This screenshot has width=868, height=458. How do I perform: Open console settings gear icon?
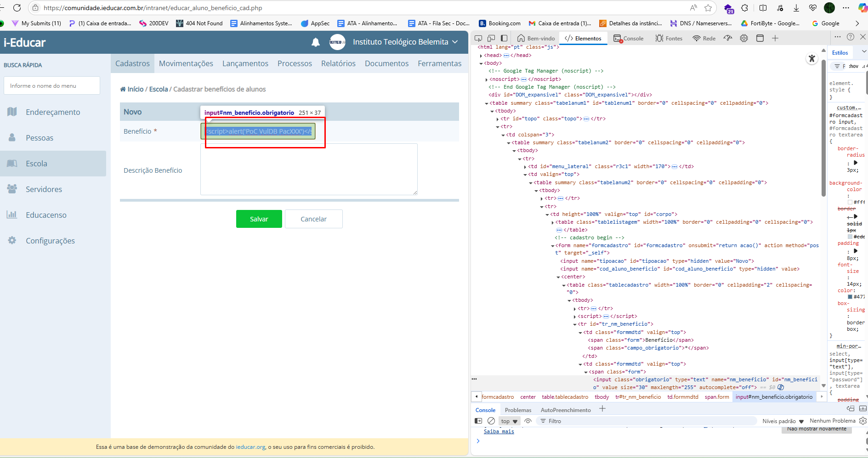tap(863, 421)
